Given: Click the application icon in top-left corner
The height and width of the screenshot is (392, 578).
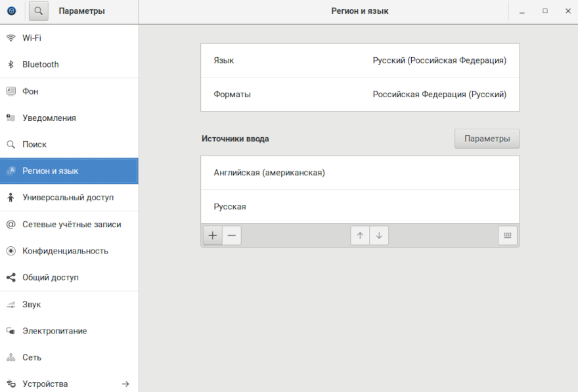Looking at the screenshot, I should (x=11, y=11).
